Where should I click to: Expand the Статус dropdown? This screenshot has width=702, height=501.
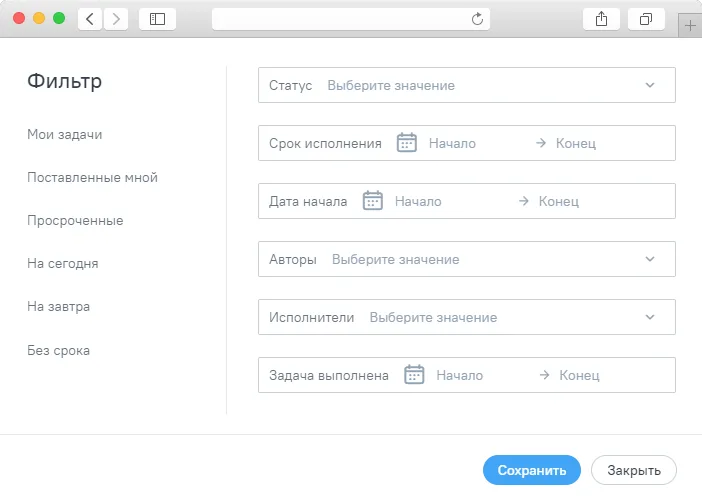[x=467, y=85]
